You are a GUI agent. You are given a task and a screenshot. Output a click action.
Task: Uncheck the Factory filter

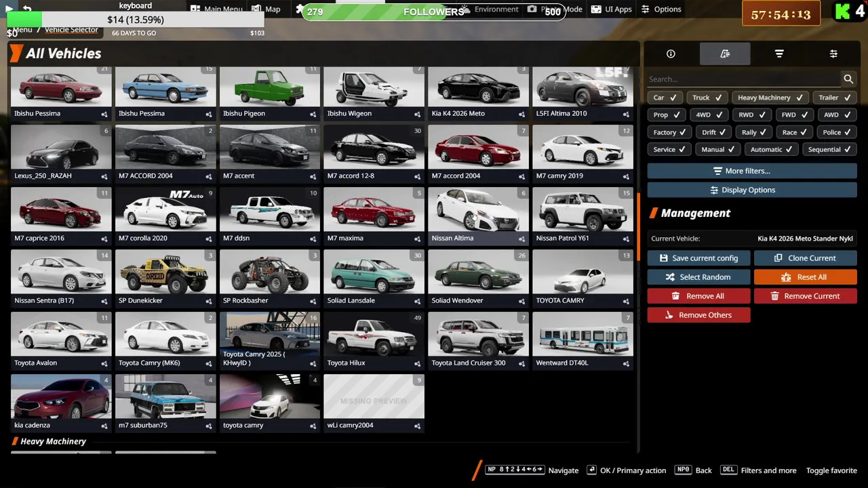pos(670,132)
